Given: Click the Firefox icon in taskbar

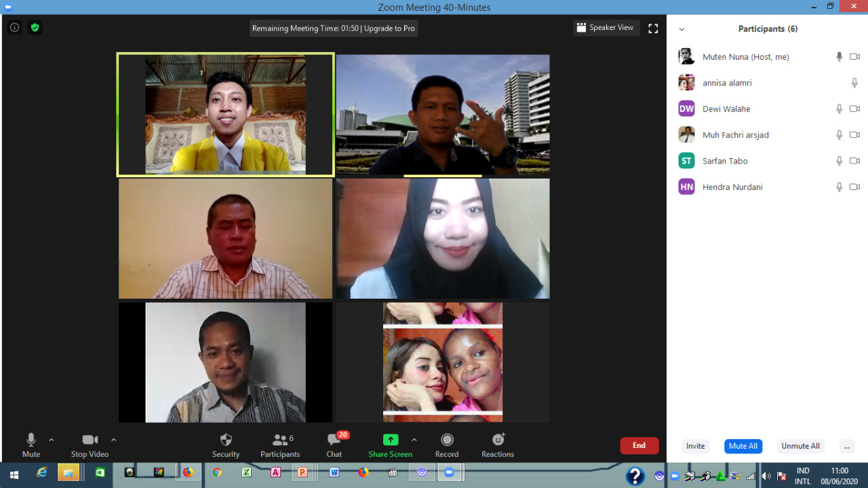Looking at the screenshot, I should coord(188,472).
